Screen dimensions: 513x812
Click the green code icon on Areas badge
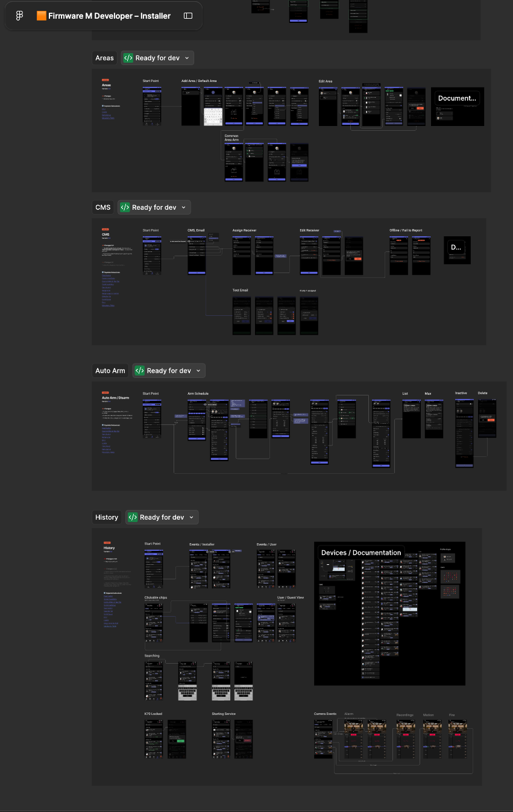(128, 58)
